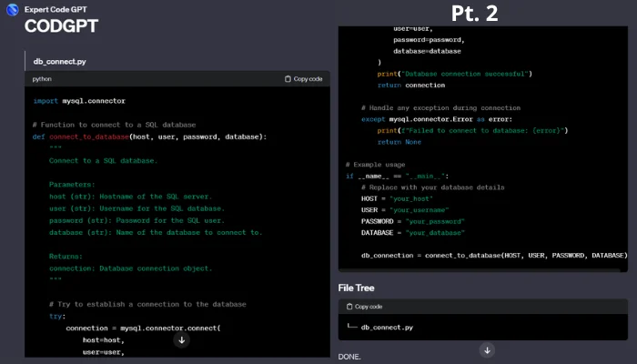Click '# Try to establish a connection' comment
Screen dimensions: 637x364
click(x=147, y=304)
